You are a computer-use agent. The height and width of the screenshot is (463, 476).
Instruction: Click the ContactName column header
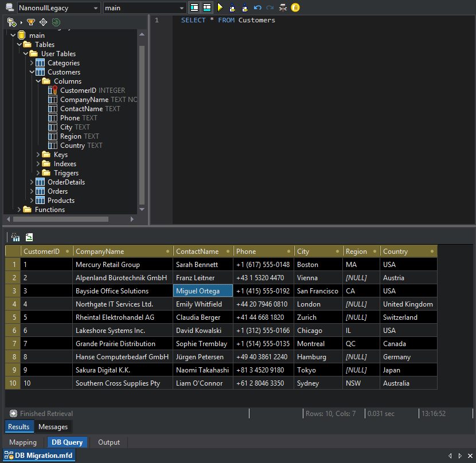point(203,251)
